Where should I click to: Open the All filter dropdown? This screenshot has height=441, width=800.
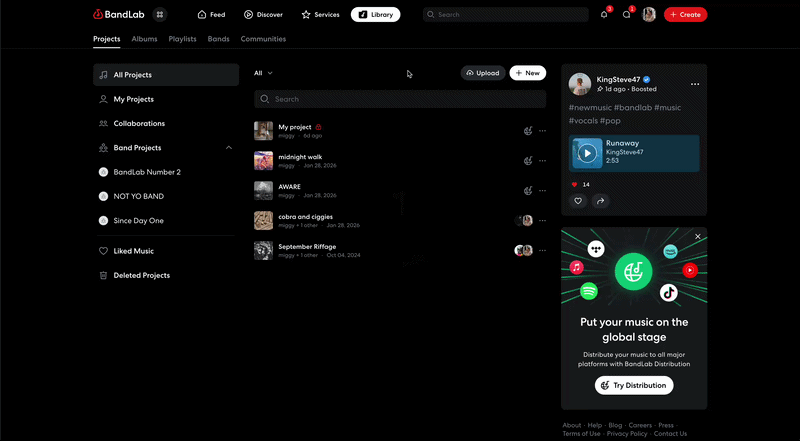[x=263, y=73]
